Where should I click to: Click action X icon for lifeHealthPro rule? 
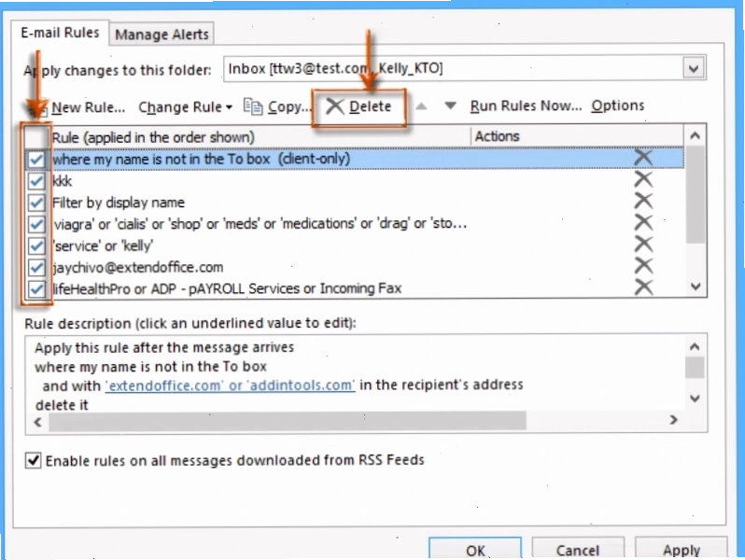(x=643, y=287)
